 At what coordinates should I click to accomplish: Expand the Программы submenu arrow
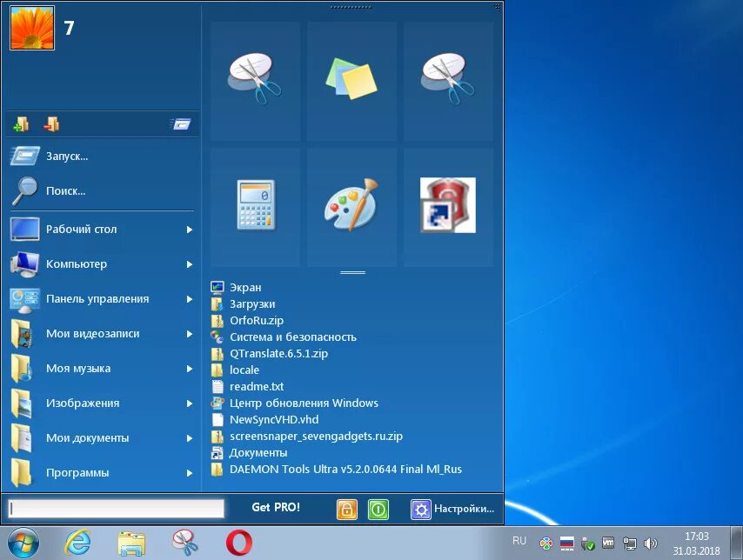click(x=190, y=473)
